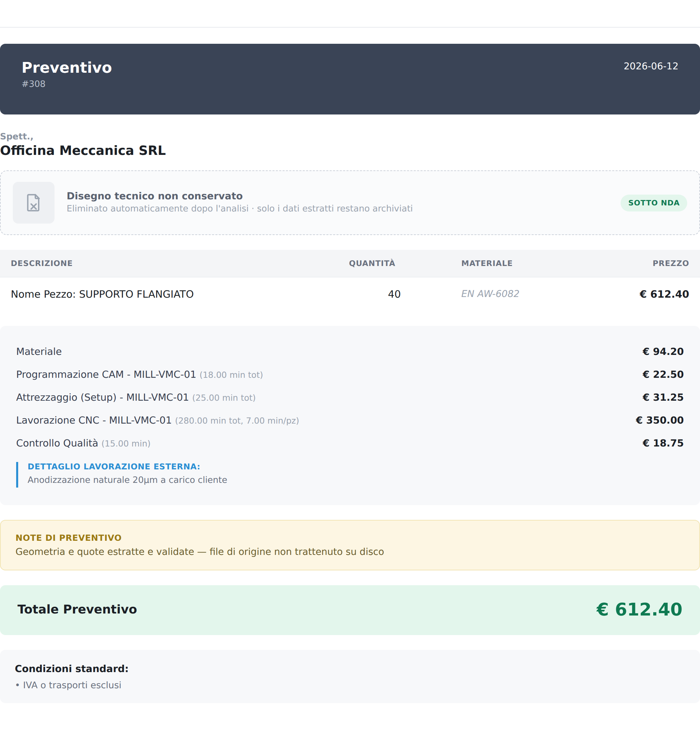Click the DESCRIZIONE column header
The height and width of the screenshot is (730, 700).
(42, 263)
